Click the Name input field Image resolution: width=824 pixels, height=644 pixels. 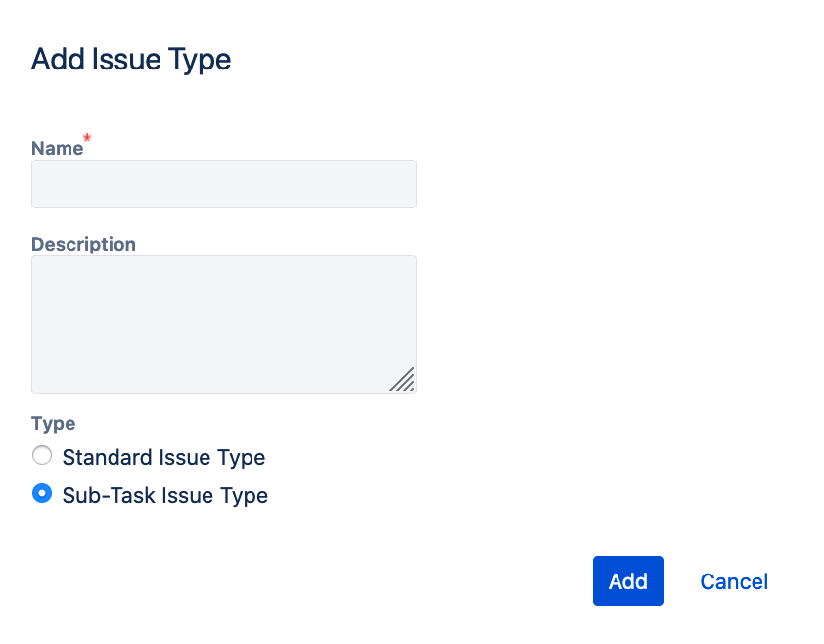click(x=223, y=184)
